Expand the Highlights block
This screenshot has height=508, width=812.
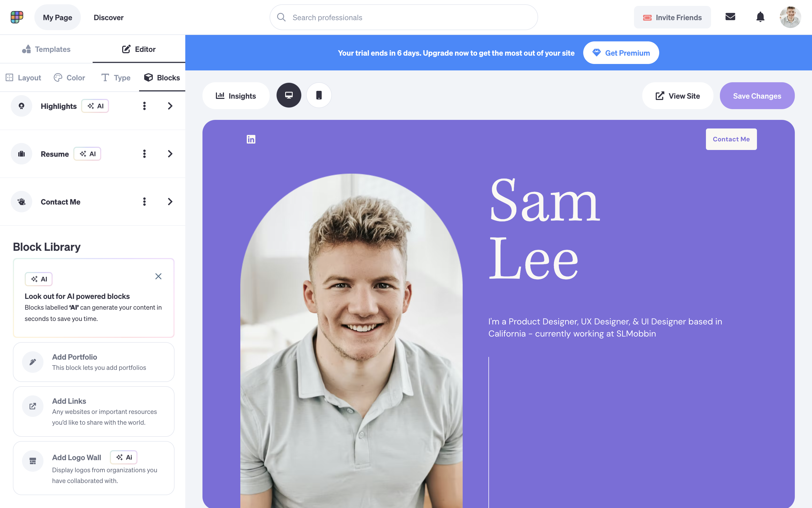click(170, 106)
